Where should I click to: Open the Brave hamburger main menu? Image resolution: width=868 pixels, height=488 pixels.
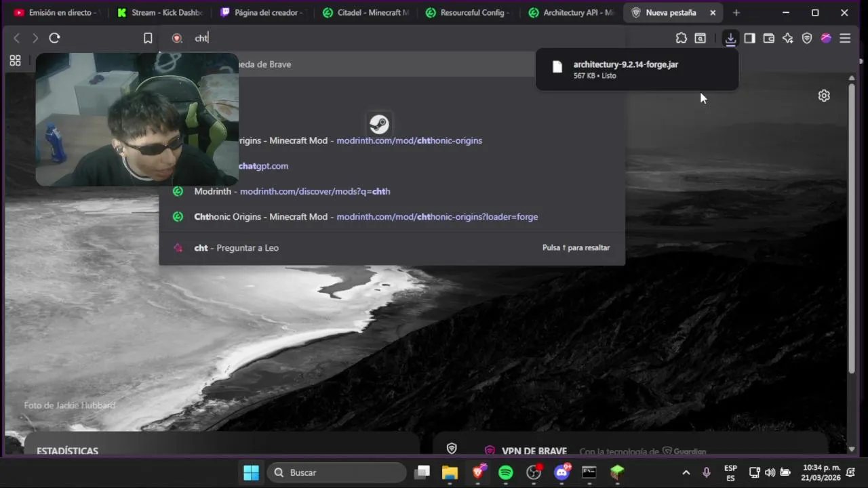[x=845, y=39]
